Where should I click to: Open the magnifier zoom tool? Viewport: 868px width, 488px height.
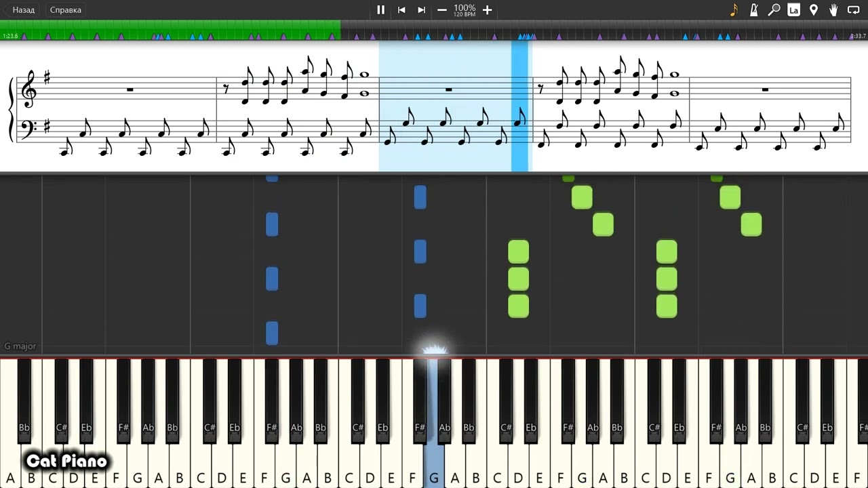(774, 9)
